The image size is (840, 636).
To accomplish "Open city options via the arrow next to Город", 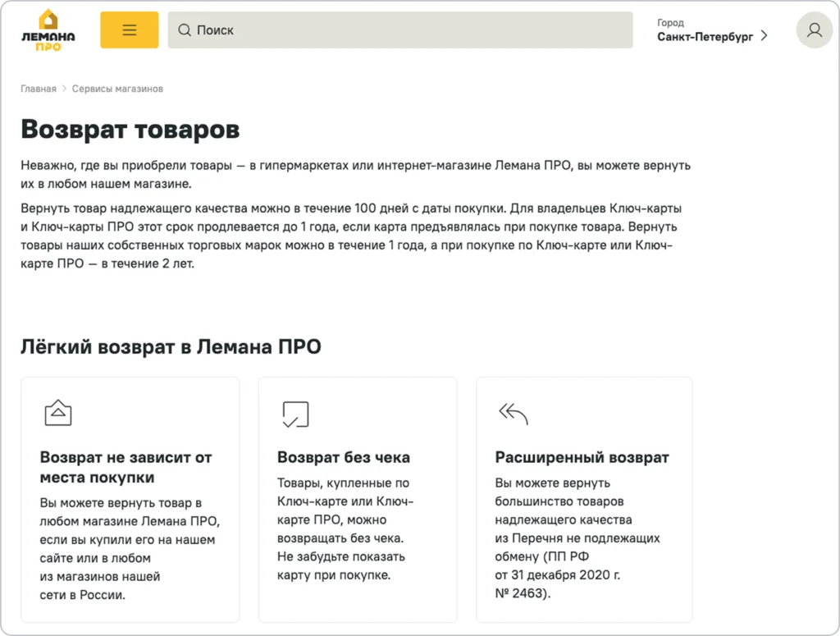I will click(764, 36).
